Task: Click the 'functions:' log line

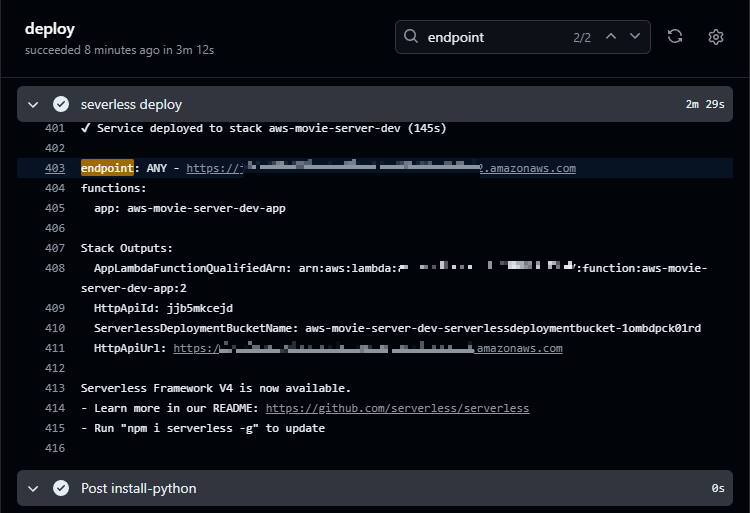Action: (113, 188)
